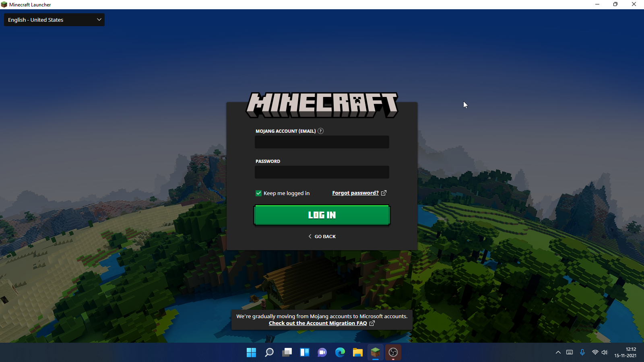The width and height of the screenshot is (644, 362).
Task: Restore down the Minecraft Launcher window
Action: click(615, 4)
